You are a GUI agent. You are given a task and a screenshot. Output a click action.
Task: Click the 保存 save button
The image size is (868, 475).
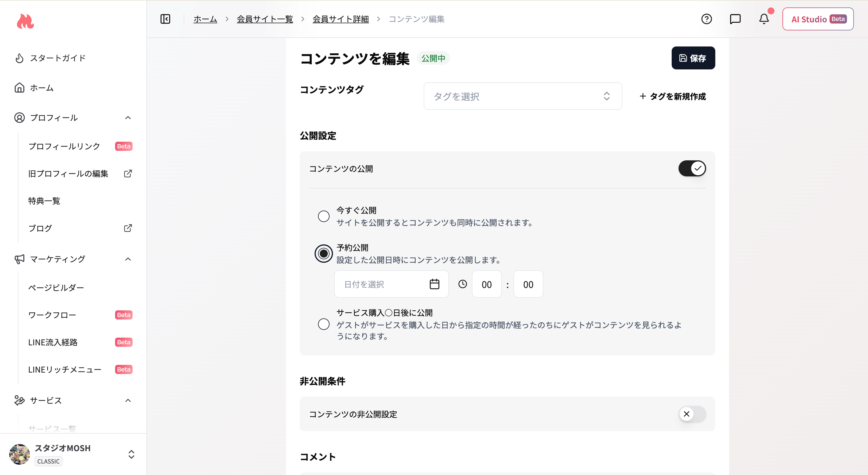(x=693, y=58)
